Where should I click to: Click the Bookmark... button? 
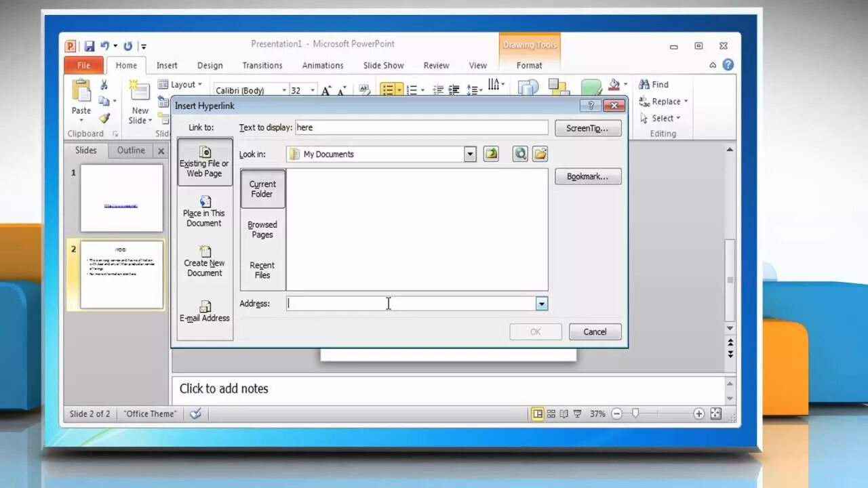coord(588,176)
